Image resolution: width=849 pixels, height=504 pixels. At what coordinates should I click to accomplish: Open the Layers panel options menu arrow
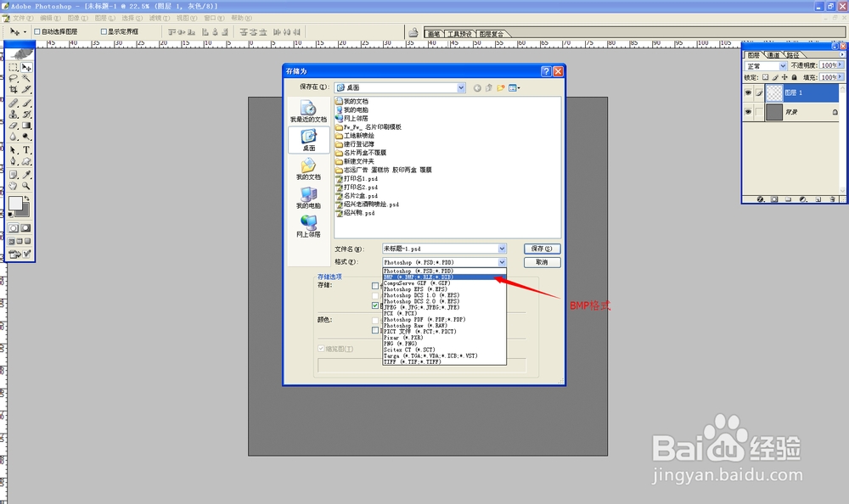coord(841,54)
